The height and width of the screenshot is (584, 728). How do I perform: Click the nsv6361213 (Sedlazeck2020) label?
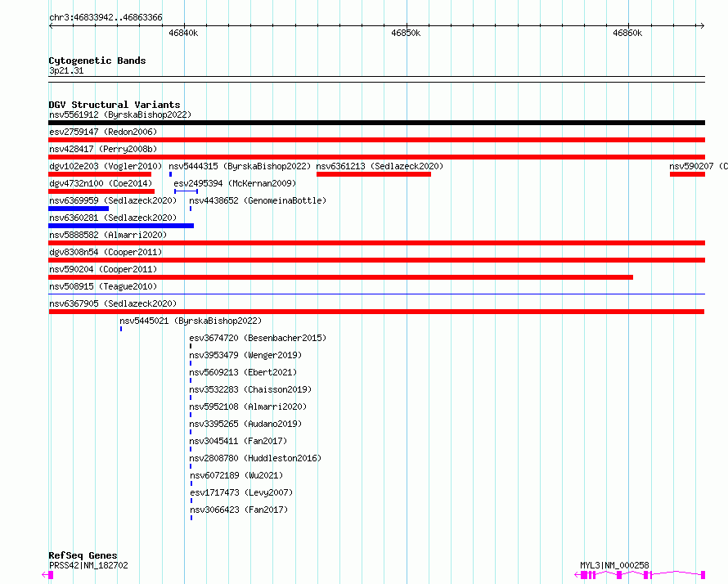[x=380, y=166]
